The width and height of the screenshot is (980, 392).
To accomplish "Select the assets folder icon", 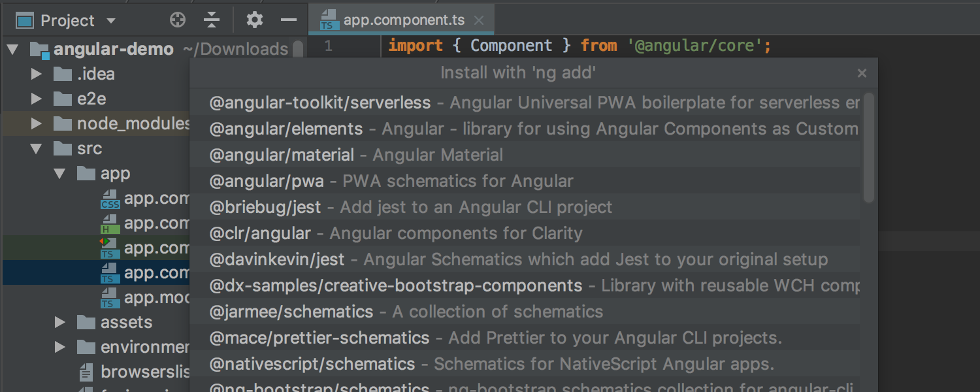I will pyautogui.click(x=86, y=322).
